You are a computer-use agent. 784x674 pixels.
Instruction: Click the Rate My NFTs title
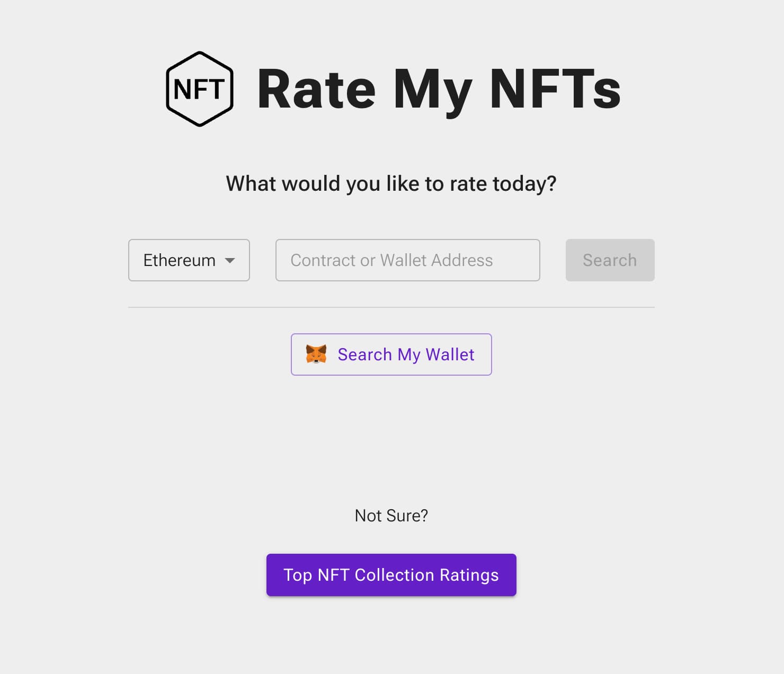[x=439, y=89]
